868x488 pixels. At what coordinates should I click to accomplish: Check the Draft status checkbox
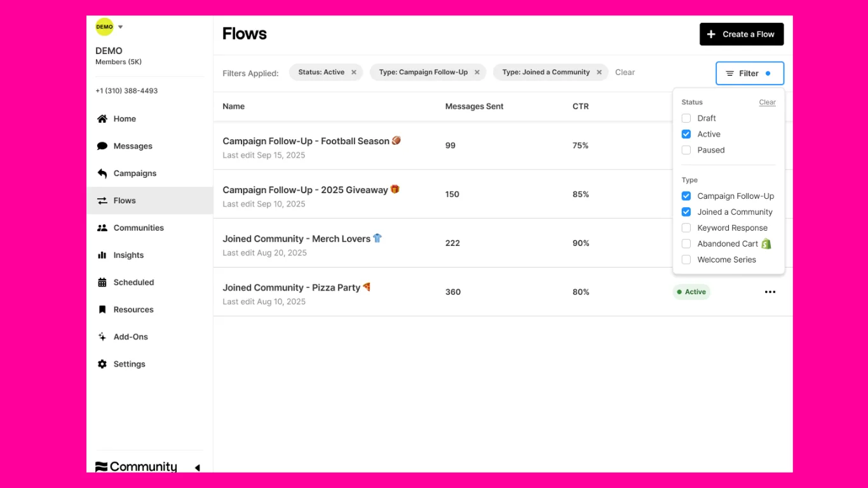(686, 118)
